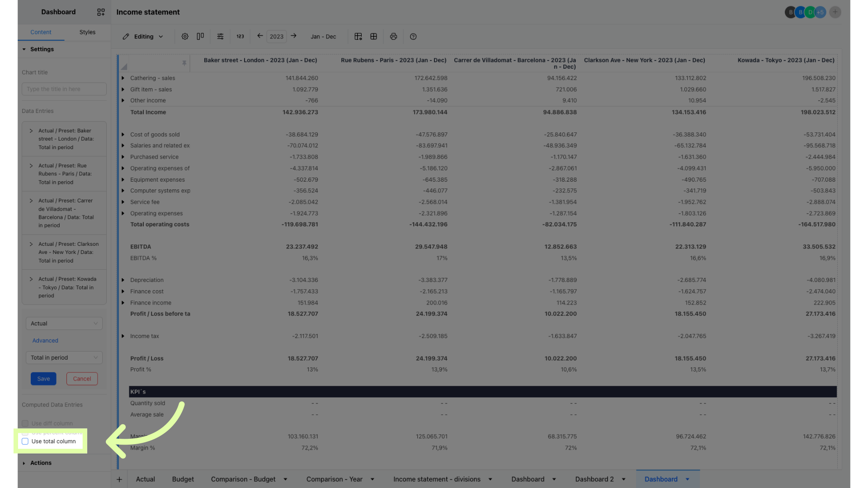Viewport: 868px width, 488px height.
Task: Open the Total in period dropdown
Action: [x=64, y=357]
